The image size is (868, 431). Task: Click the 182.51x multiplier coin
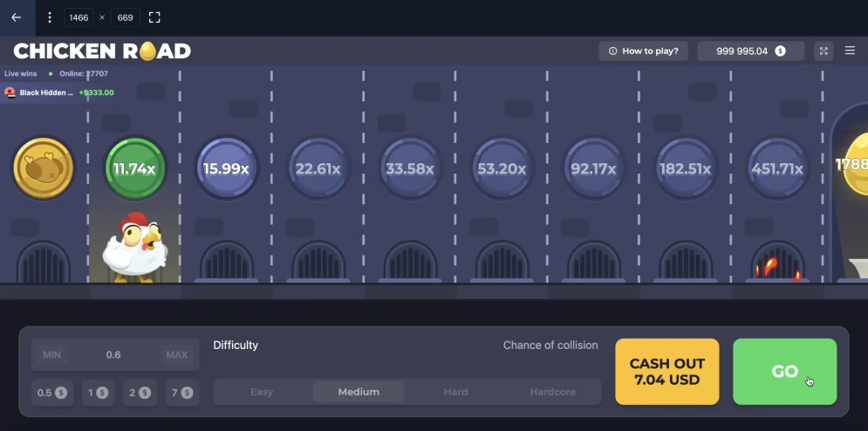click(686, 168)
